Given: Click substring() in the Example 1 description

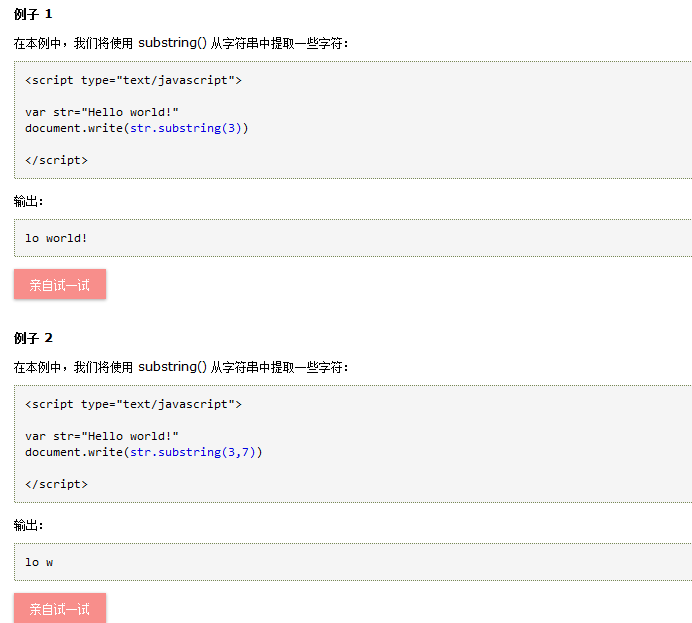Looking at the screenshot, I should pyautogui.click(x=172, y=43).
